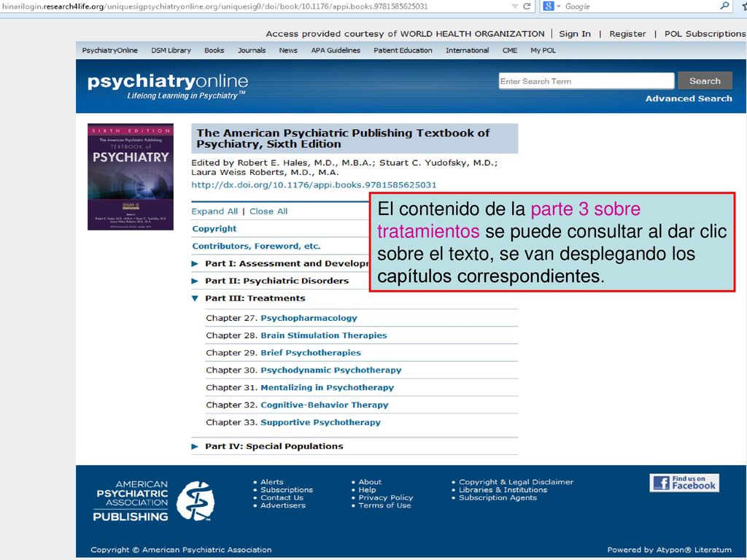747x560 pixels.
Task: Click the Search button
Action: click(705, 81)
